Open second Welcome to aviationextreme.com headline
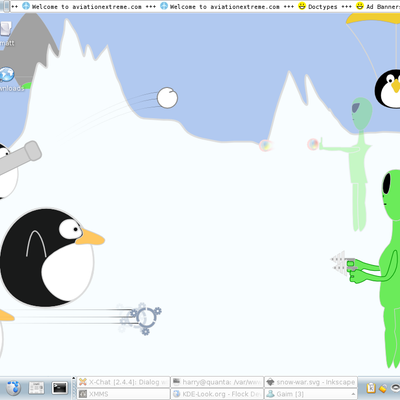The height and width of the screenshot is (400, 400). pyautogui.click(x=225, y=6)
